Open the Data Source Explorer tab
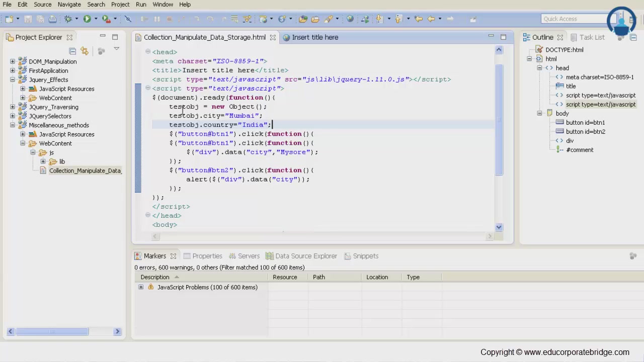This screenshot has width=644, height=362. (x=301, y=256)
